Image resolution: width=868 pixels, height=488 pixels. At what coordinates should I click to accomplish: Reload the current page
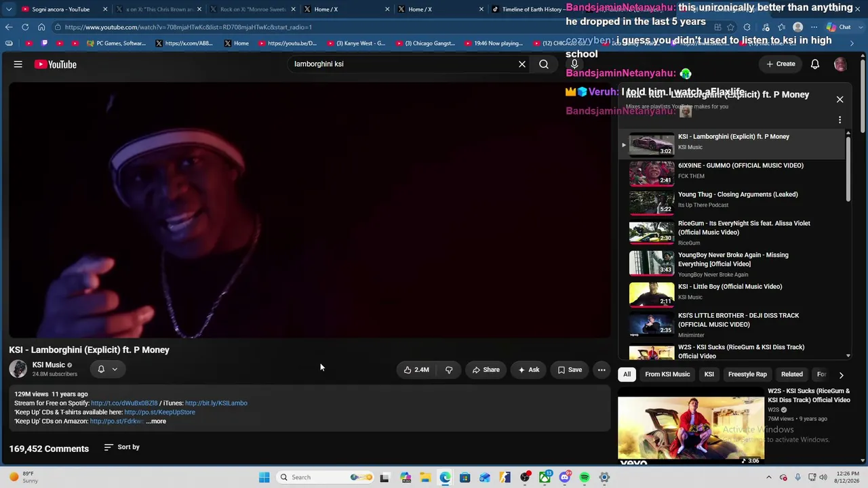point(25,27)
